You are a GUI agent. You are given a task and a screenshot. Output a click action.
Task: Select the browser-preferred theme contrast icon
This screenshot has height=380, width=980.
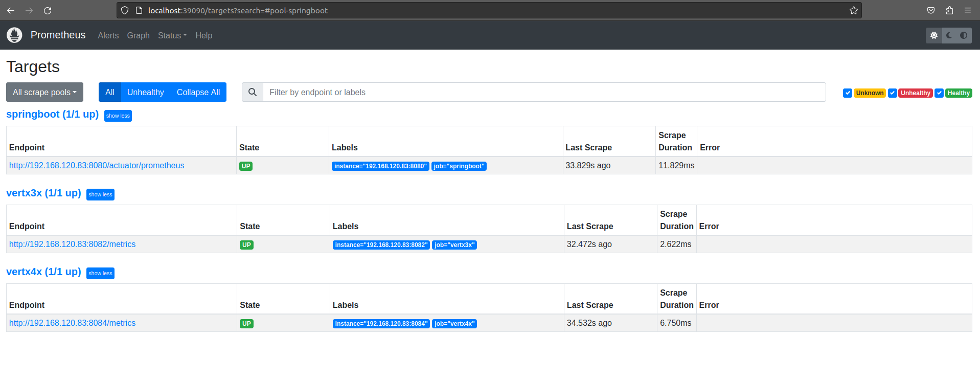click(x=964, y=35)
